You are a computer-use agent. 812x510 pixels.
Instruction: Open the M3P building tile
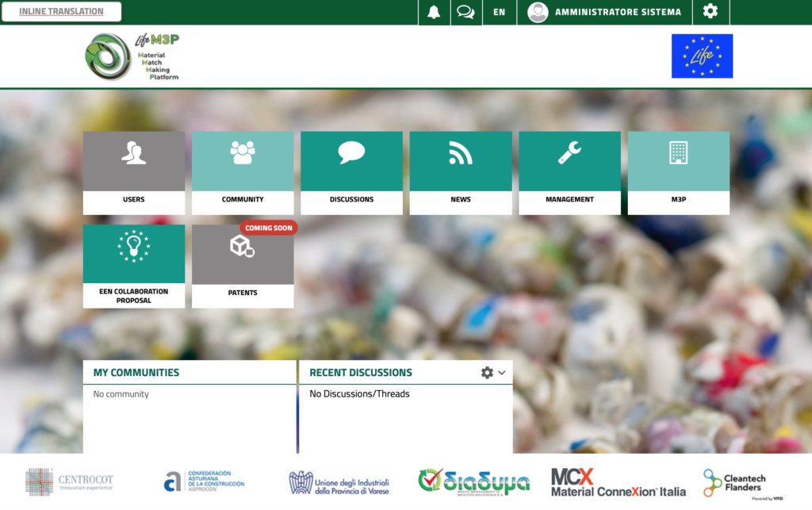tap(678, 172)
